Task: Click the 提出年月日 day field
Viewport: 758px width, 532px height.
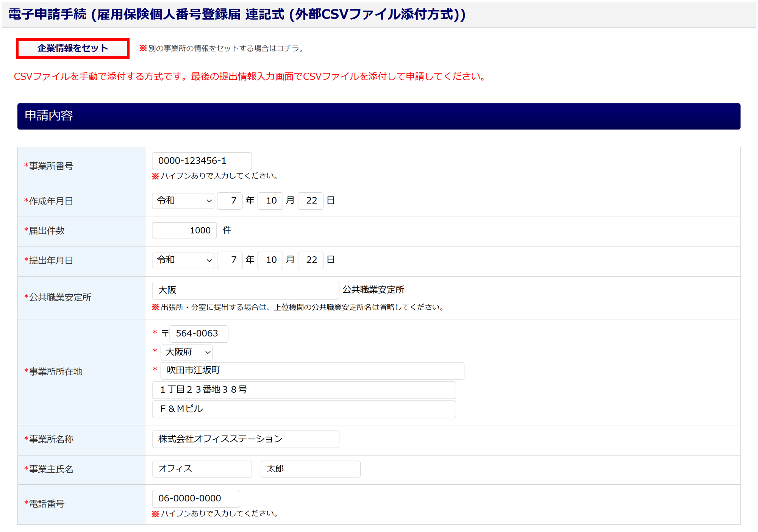Action: pos(311,260)
